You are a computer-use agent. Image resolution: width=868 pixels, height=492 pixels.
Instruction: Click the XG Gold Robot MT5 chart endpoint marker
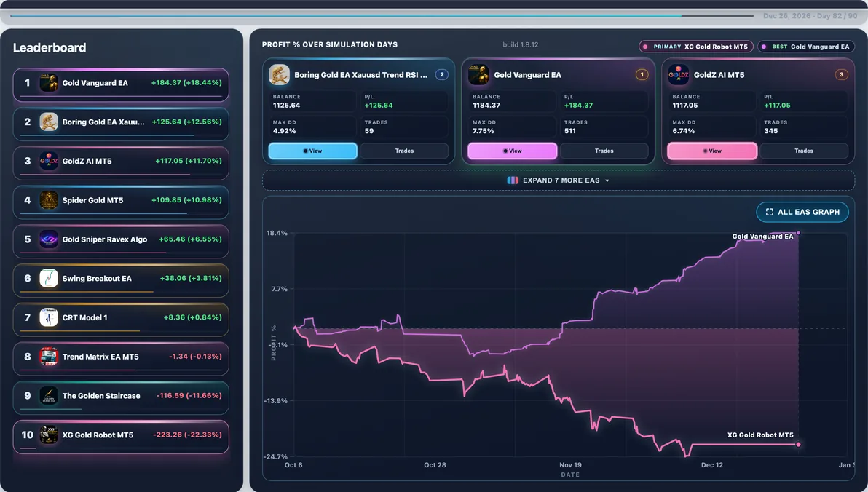pos(798,445)
